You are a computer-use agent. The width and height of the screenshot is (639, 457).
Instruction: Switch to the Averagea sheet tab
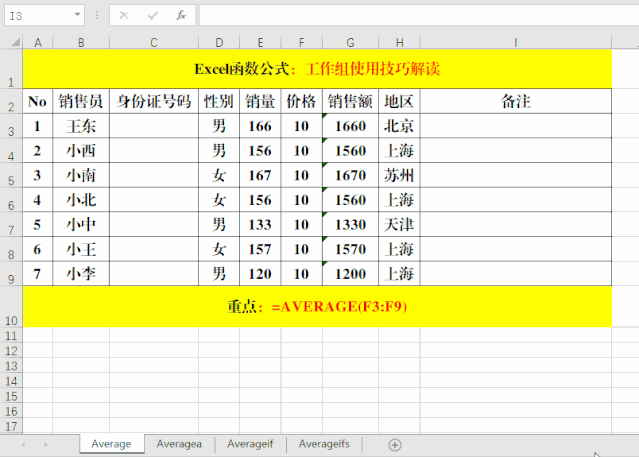coord(179,444)
